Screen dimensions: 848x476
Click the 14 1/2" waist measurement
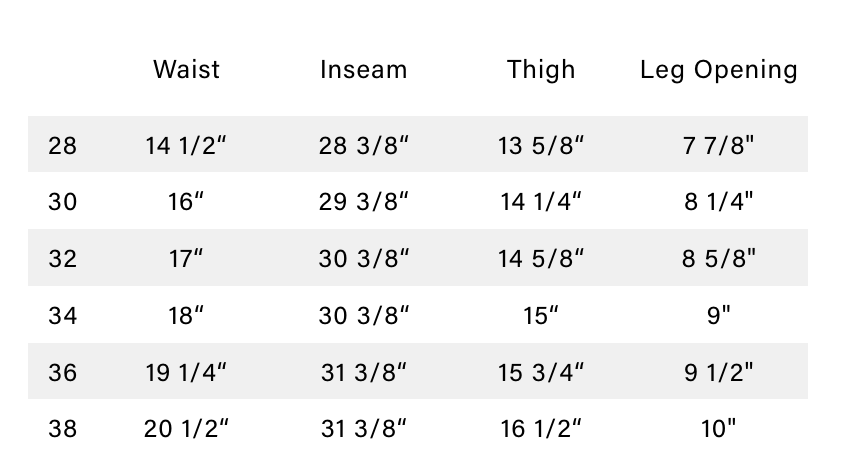point(186,146)
